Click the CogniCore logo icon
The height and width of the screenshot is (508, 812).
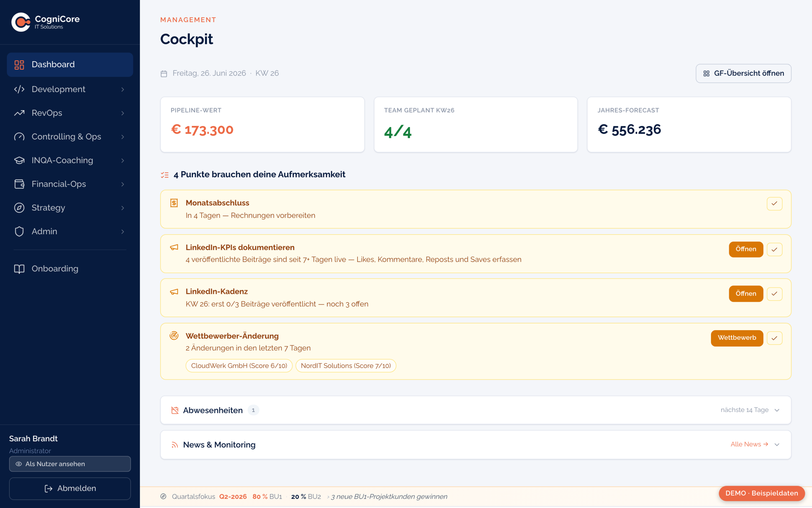tap(21, 22)
